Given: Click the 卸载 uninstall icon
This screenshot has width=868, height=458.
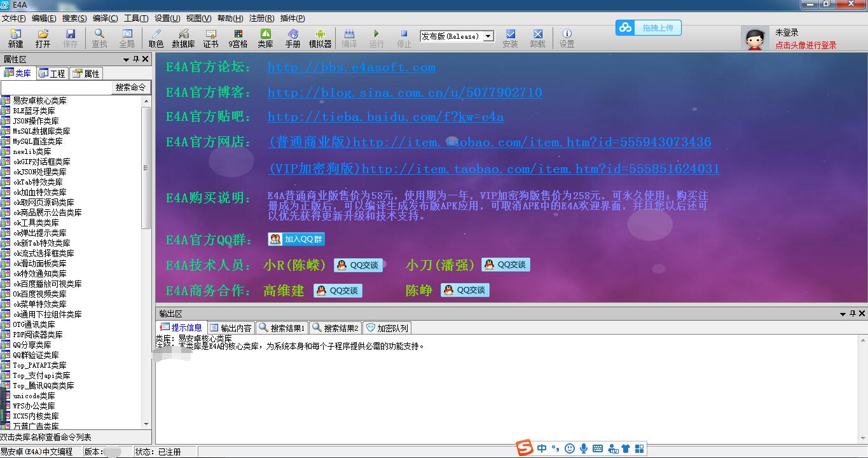Looking at the screenshot, I should [537, 38].
